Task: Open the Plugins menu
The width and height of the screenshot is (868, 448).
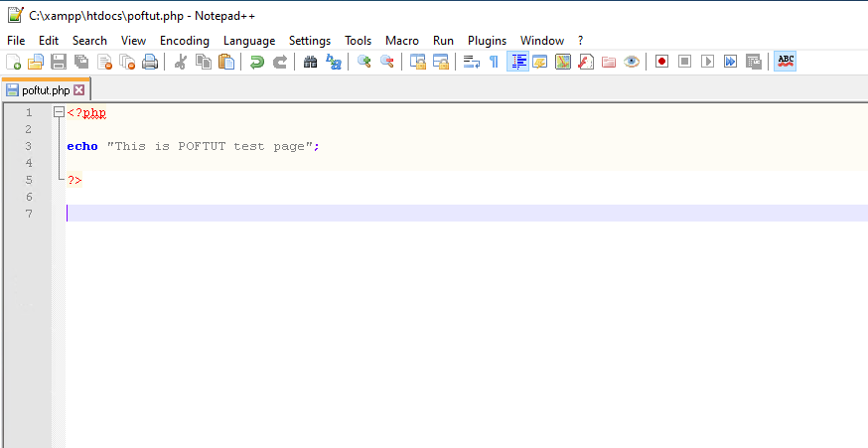Action: coord(488,41)
